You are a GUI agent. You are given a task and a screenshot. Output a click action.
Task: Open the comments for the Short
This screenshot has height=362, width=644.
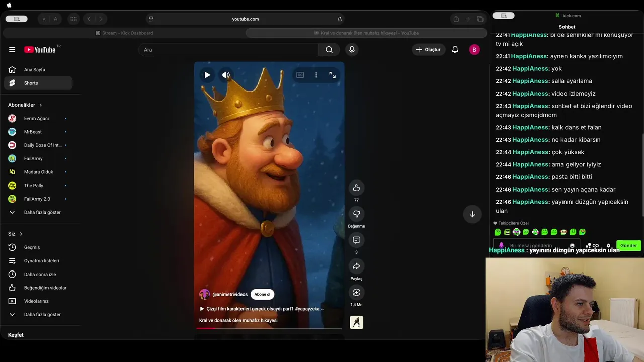click(356, 240)
